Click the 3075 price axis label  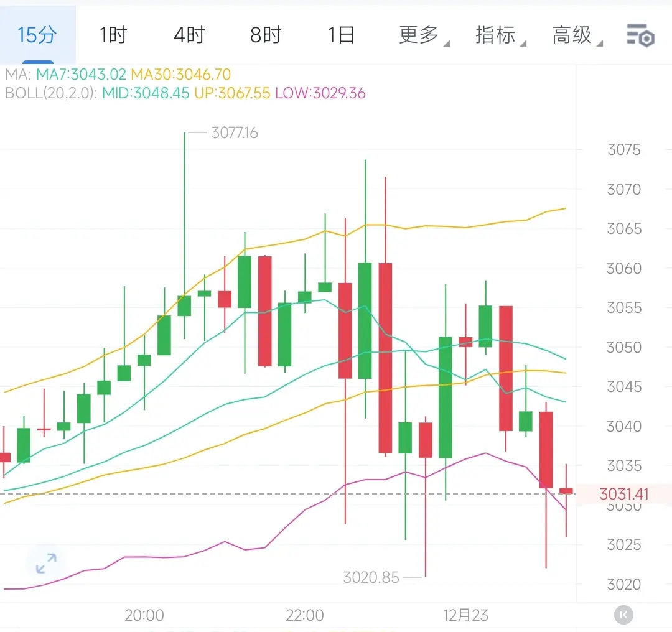click(x=624, y=149)
